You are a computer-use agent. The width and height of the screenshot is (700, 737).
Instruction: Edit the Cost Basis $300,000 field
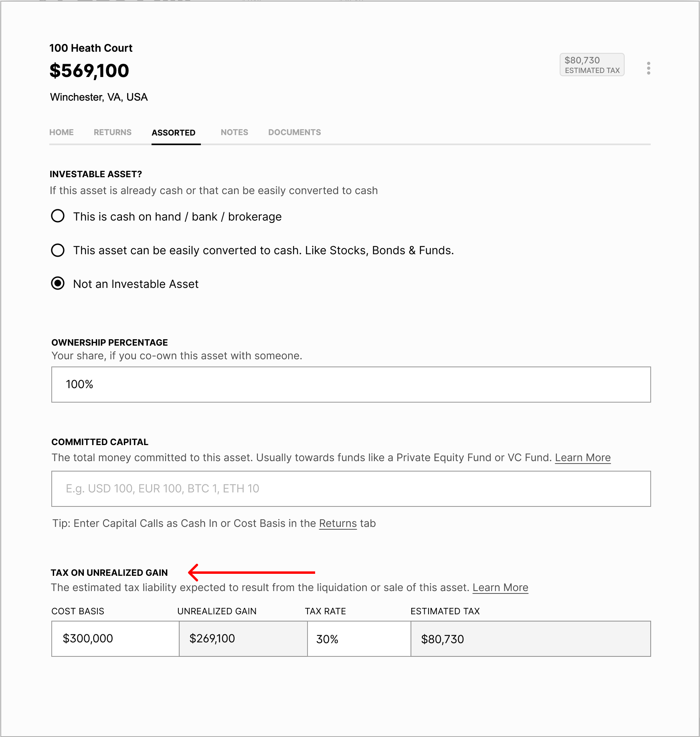pos(115,639)
